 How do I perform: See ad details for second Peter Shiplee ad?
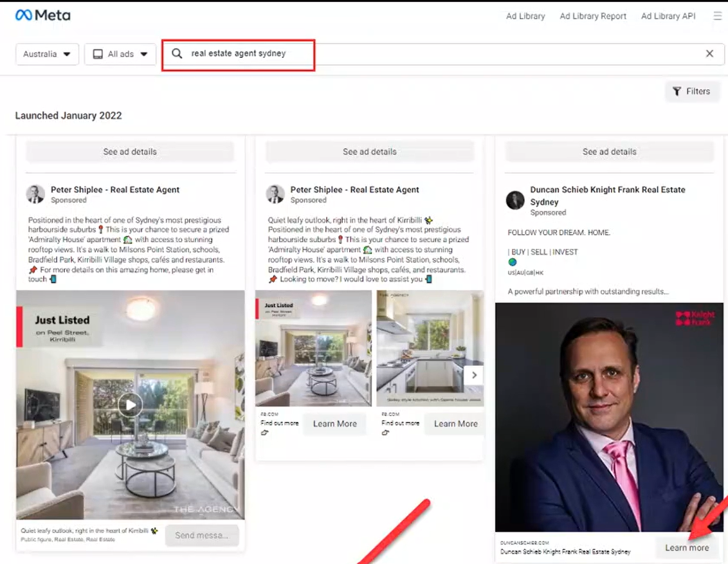click(x=370, y=152)
